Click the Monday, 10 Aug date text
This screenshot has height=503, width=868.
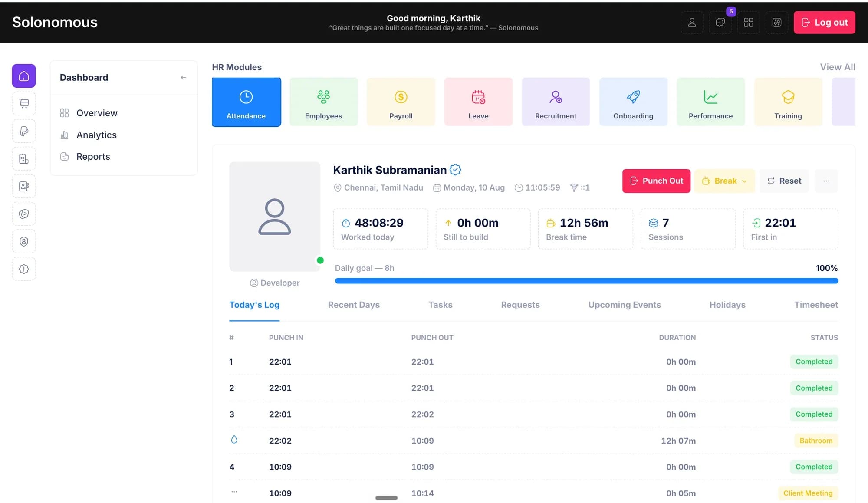pyautogui.click(x=474, y=187)
